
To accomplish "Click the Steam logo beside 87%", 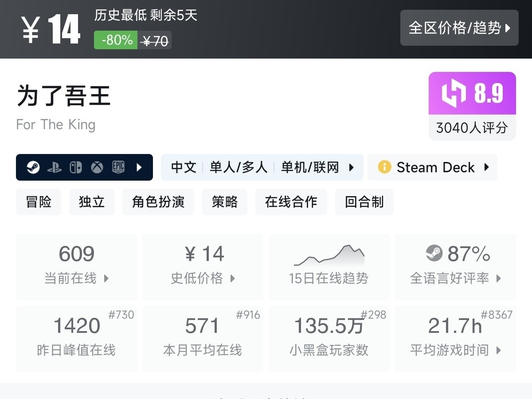I will pyautogui.click(x=434, y=253).
